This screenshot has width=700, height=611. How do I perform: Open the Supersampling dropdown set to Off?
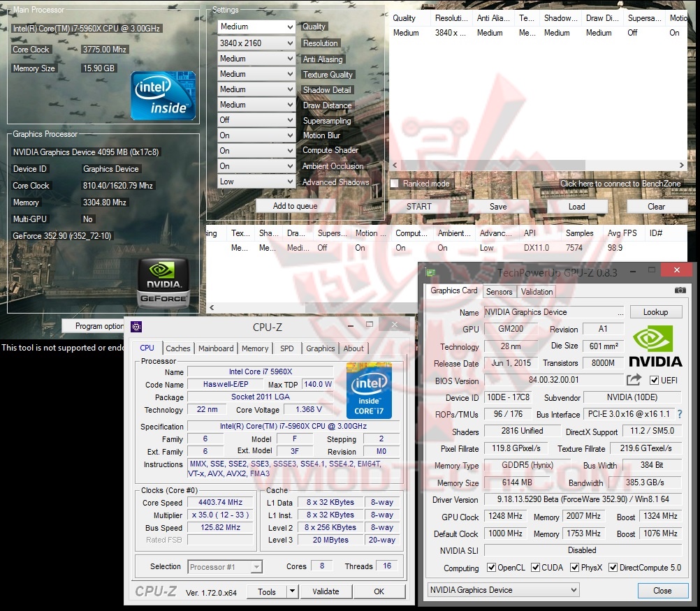(x=256, y=120)
